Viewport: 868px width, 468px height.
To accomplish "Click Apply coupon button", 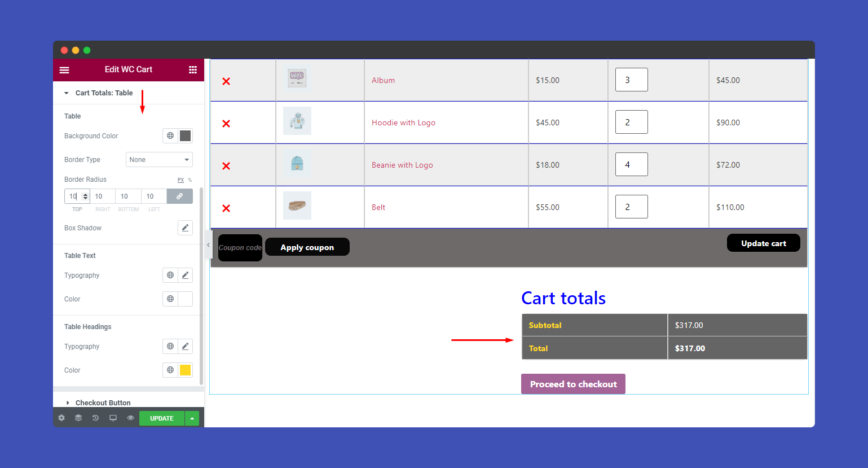I will tap(307, 247).
